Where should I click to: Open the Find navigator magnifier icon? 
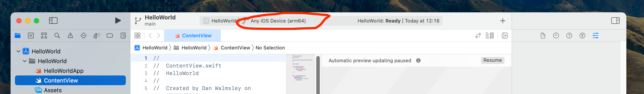click(57, 36)
